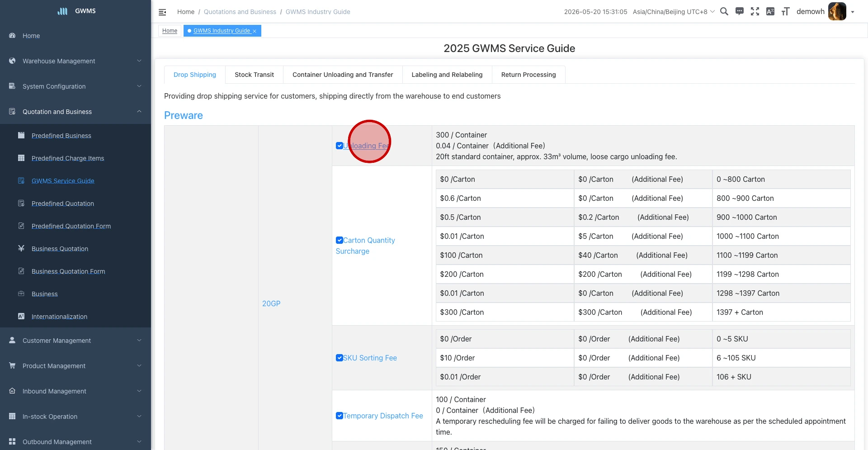Uncheck the Unloading Fee checkbox
The image size is (868, 450).
339,146
